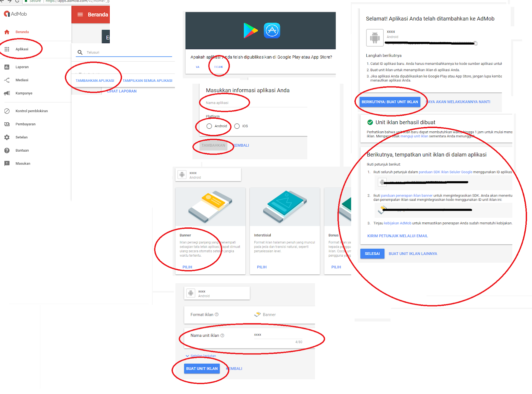The width and height of the screenshot is (532, 394).
Task: Click the Banner format icon beside Format iklan
Action: coord(257,315)
